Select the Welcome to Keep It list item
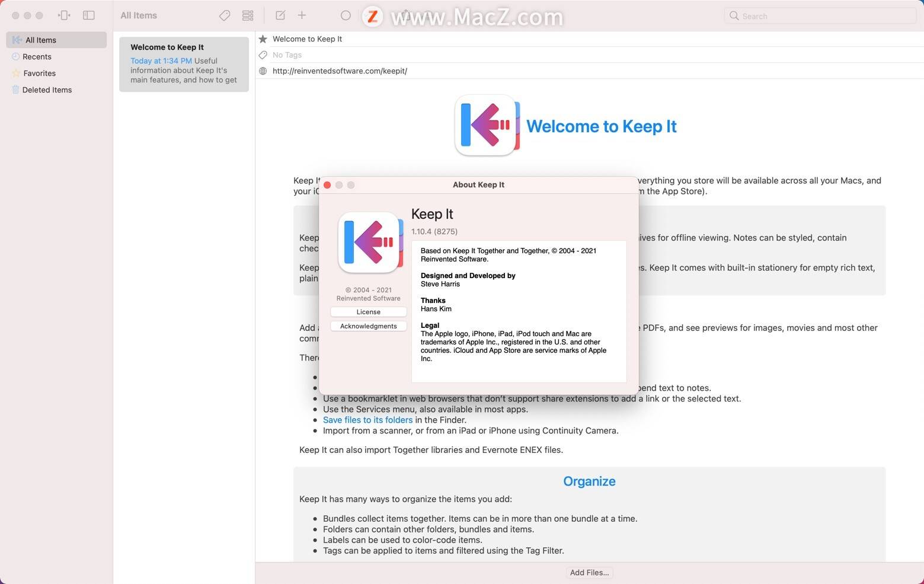Screen dimensions: 924x584 [x=184, y=64]
